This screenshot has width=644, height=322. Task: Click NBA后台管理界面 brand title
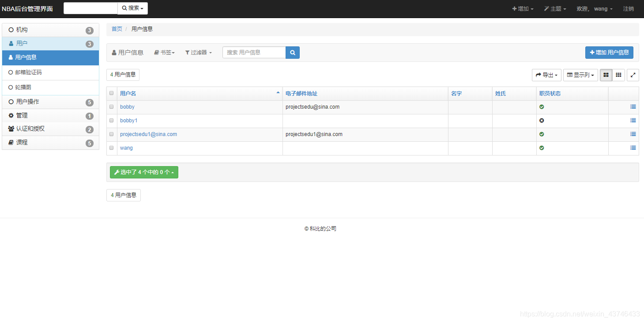[27, 9]
